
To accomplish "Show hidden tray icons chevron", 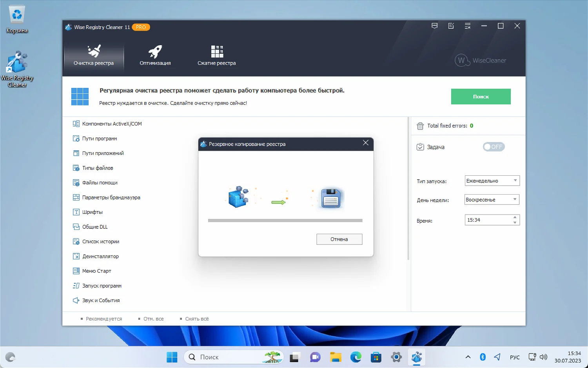I will [x=468, y=357].
